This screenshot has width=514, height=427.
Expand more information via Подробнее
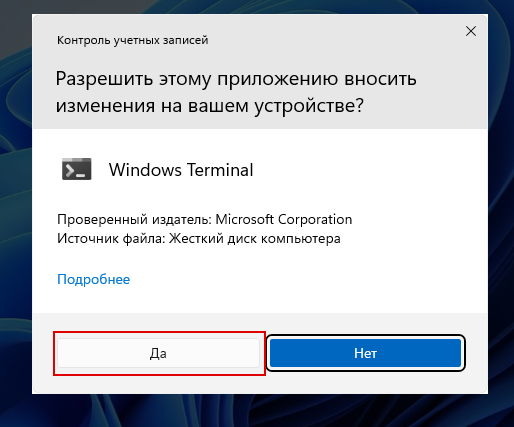(94, 279)
